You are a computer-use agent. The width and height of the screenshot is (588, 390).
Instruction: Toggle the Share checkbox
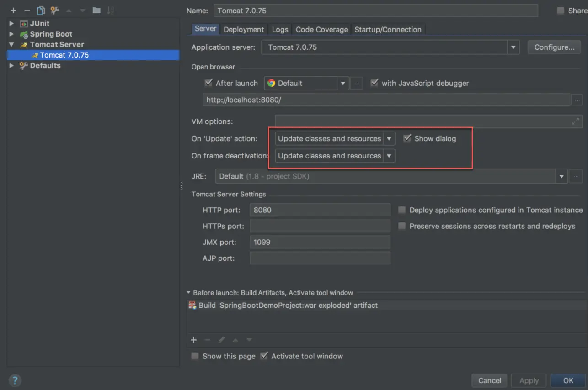pos(561,11)
